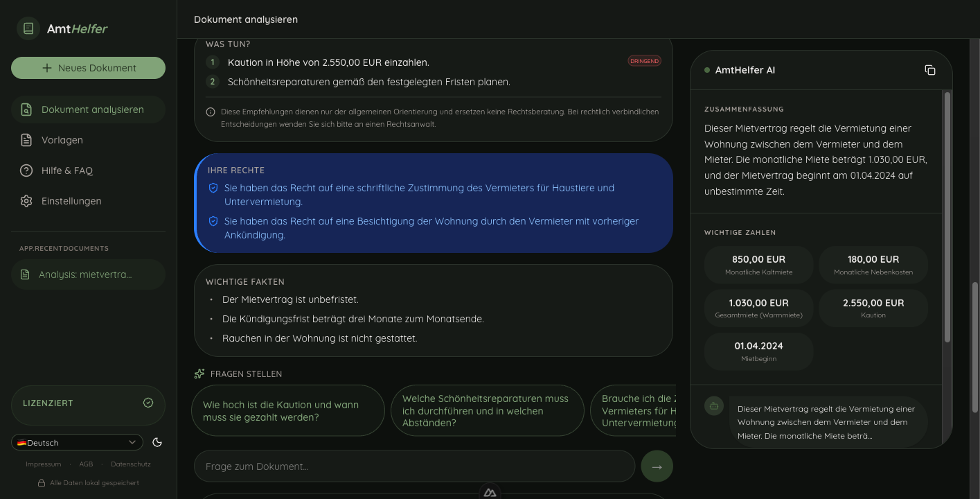
Task: Go to Vorlagen in the sidebar
Action: (62, 140)
